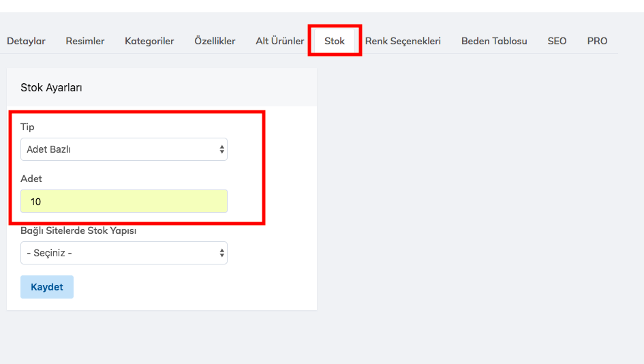Click the Bağlı Sitelerde Stok Yapısı label

[78, 230]
